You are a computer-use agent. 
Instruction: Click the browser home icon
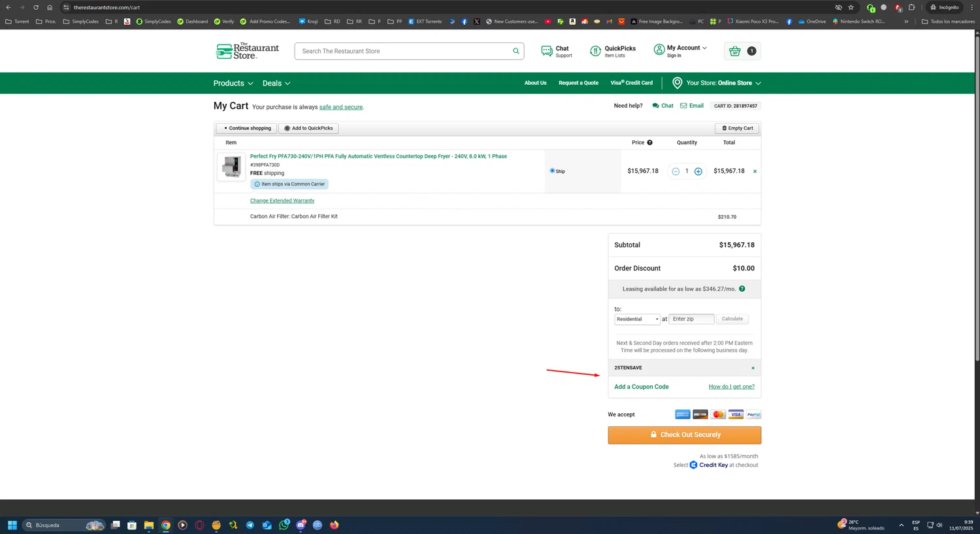pyautogui.click(x=50, y=7)
